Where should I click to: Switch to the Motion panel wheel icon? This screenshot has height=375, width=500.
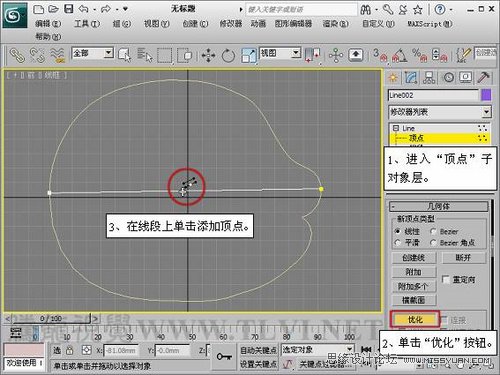click(448, 78)
